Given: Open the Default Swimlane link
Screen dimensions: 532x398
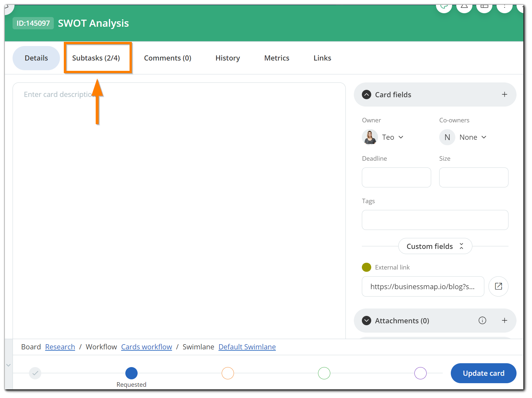Looking at the screenshot, I should click(x=247, y=347).
